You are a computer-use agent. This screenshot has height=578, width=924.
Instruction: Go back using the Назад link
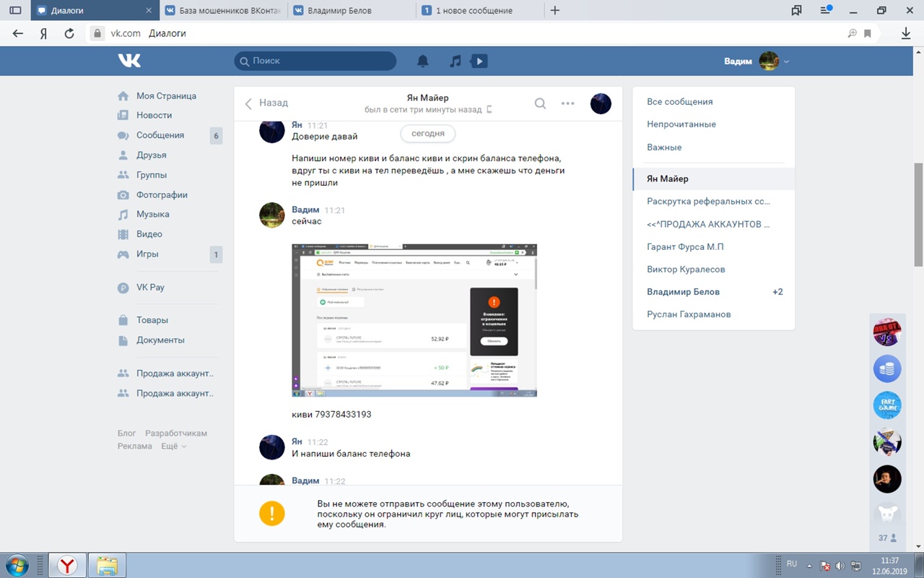266,103
